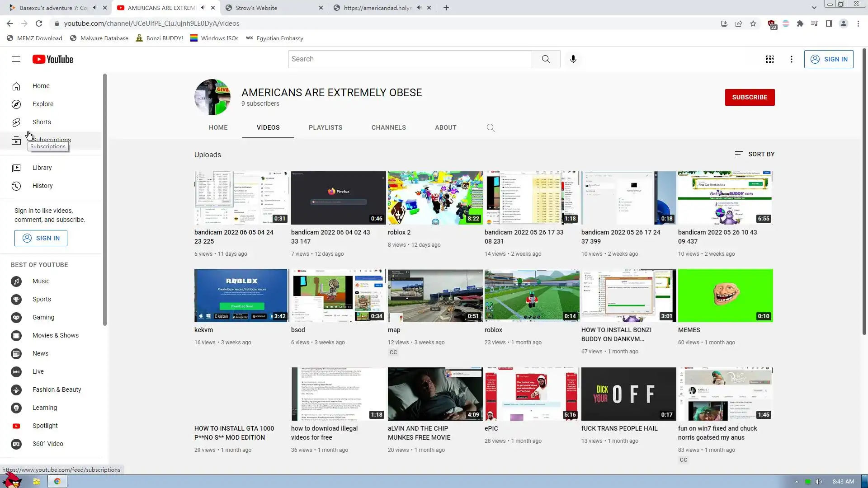This screenshot has width=868, height=488.
Task: Expand the tab search chevron
Action: tap(814, 8)
